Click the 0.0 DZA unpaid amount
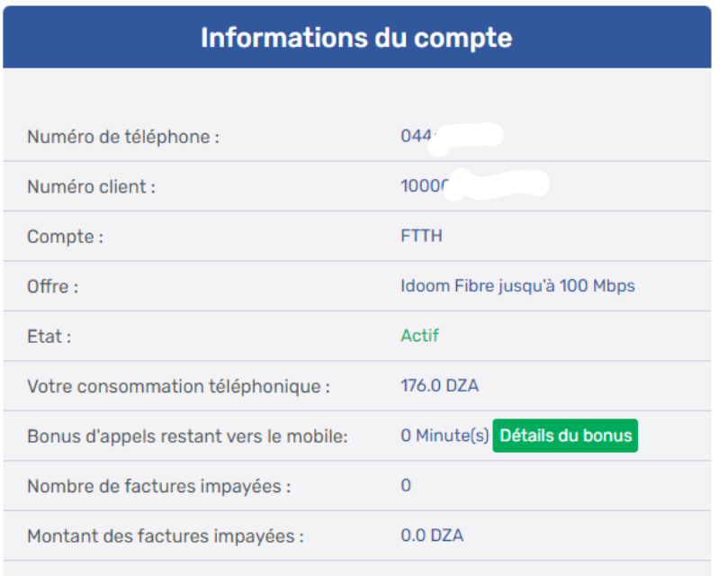The image size is (728, 576). [x=432, y=535]
